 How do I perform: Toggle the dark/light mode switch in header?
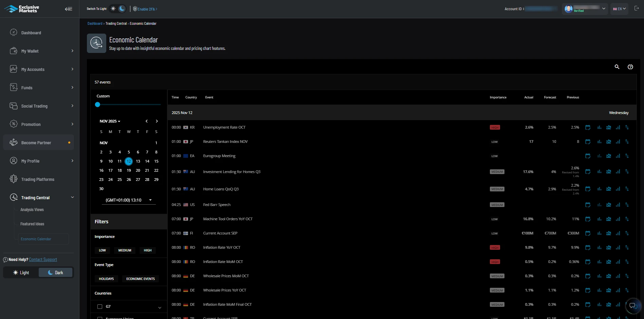(118, 9)
